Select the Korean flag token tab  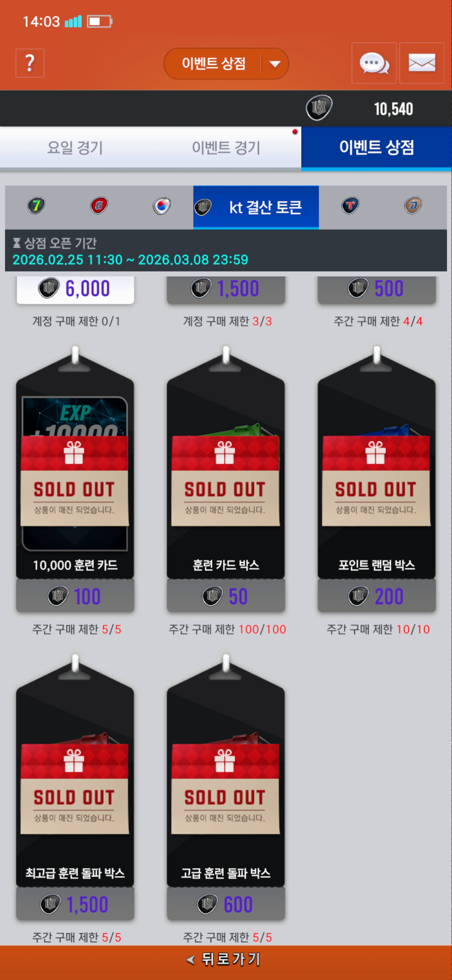pyautogui.click(x=162, y=206)
